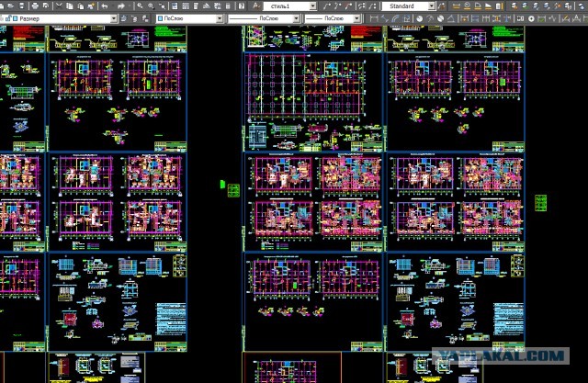
Task: Open the DesignCenter palette
Action: [186, 6]
